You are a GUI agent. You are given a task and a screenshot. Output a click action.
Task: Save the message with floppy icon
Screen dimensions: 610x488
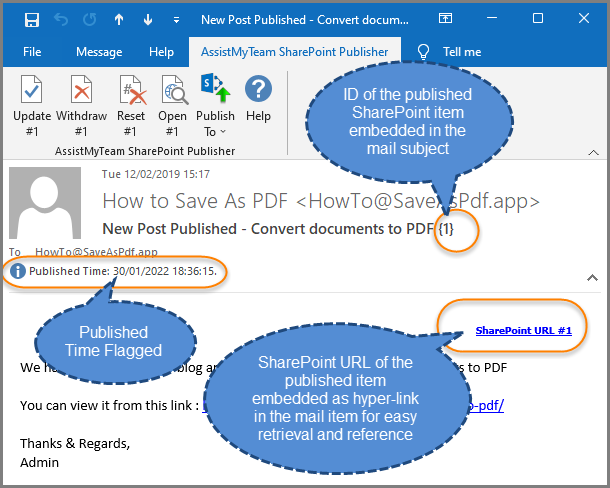pos(31,19)
